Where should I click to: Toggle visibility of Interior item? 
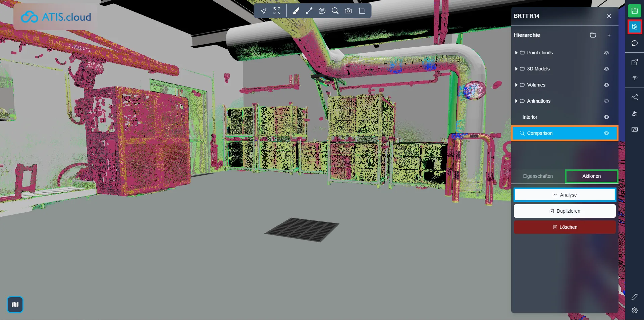[x=606, y=117]
